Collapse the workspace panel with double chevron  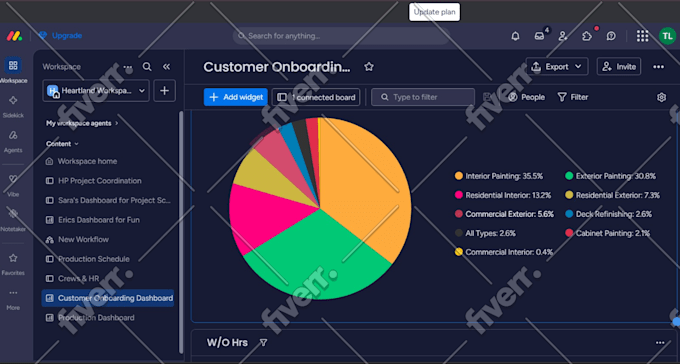tap(167, 66)
